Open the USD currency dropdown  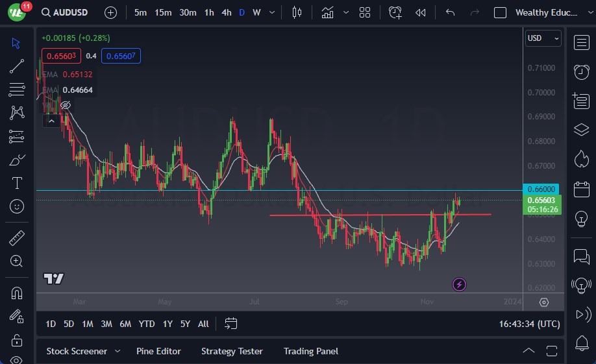tap(543, 38)
